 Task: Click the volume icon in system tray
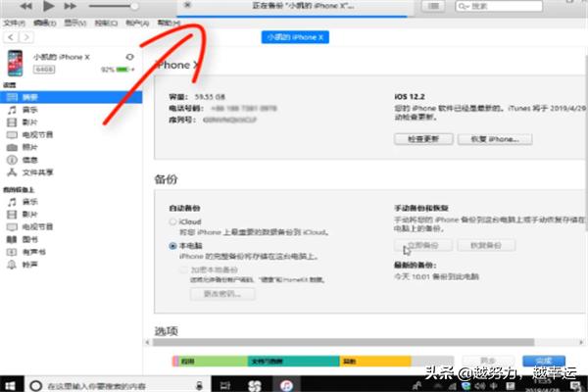pyautogui.click(x=481, y=385)
